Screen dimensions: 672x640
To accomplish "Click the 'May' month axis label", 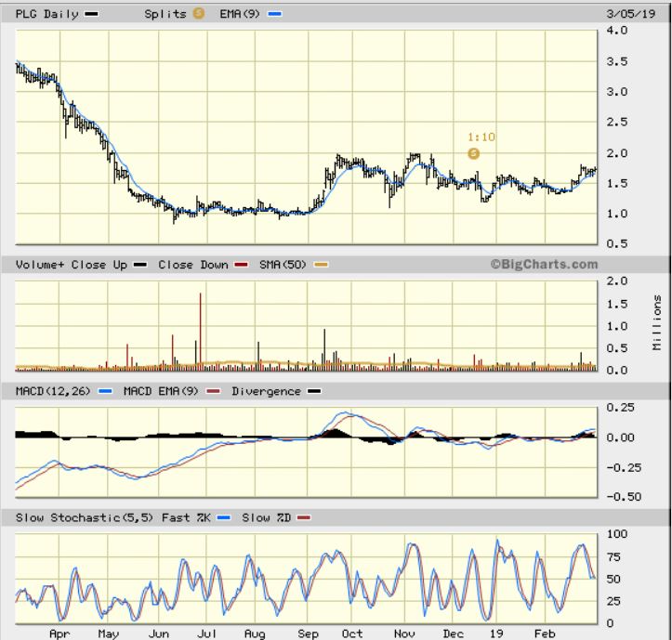I will tap(109, 633).
